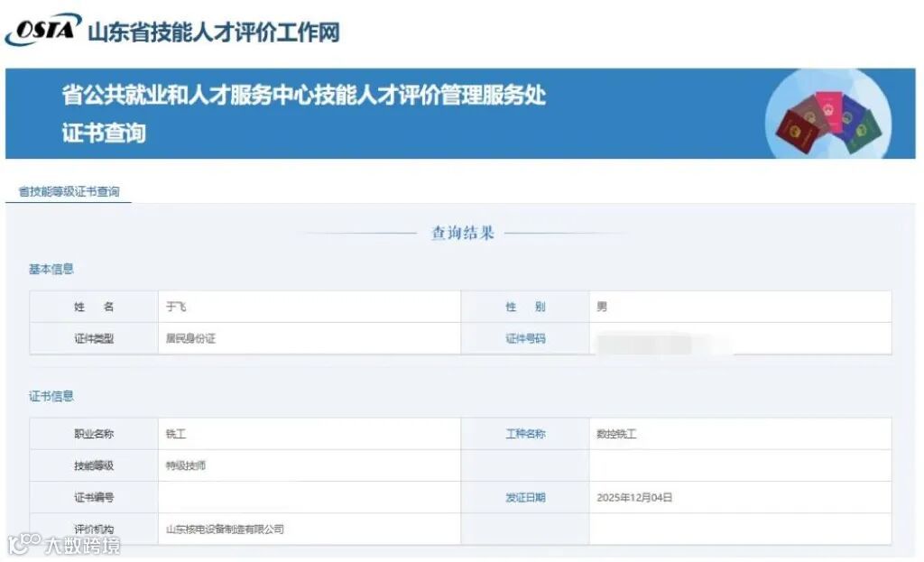Select the name value 于飞

(176, 307)
